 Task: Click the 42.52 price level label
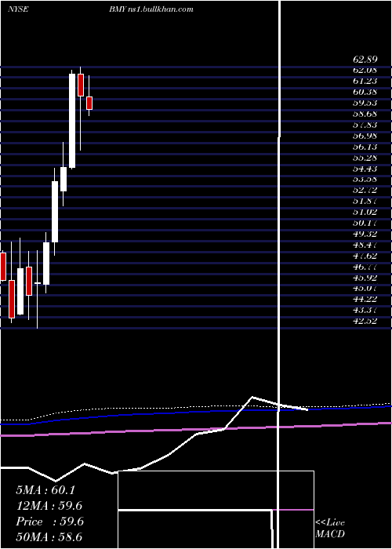tap(365, 321)
